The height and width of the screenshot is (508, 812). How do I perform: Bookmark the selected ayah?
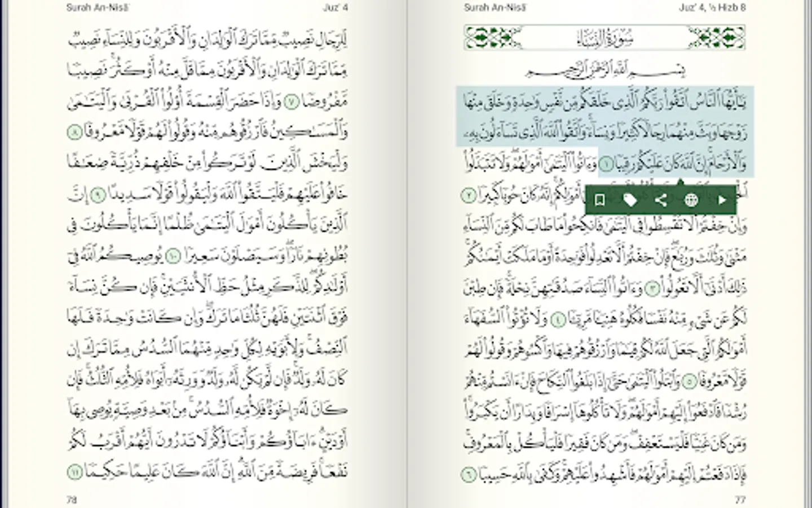600,200
